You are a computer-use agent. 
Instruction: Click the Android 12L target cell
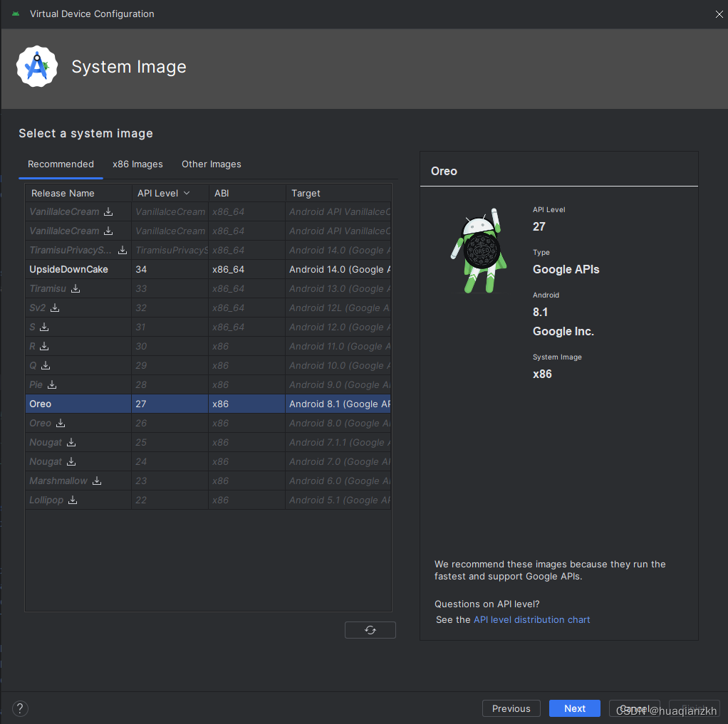[338, 308]
